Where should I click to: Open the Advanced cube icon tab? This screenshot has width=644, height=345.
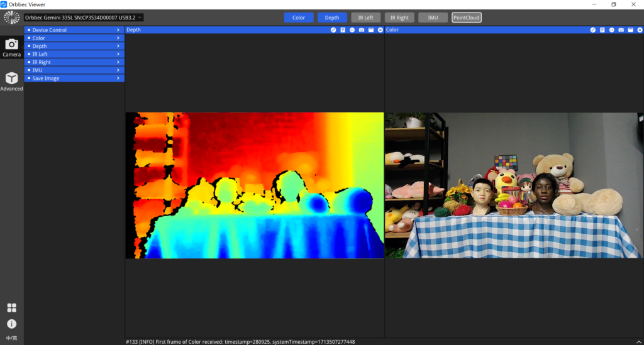(11, 81)
